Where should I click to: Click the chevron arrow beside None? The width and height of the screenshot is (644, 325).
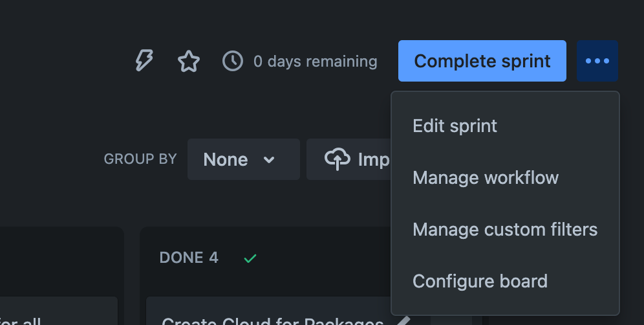pyautogui.click(x=269, y=160)
